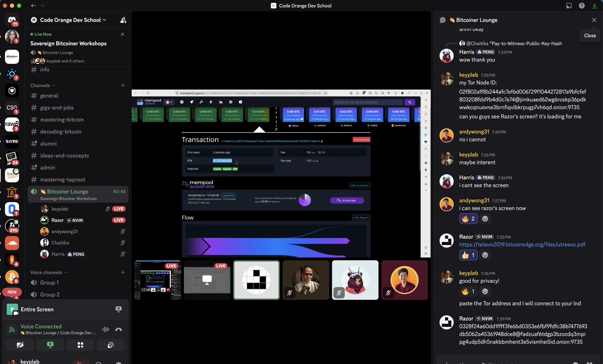Image resolution: width=603 pixels, height=364 pixels.
Task: Click the chat bubble icon in chat header
Action: pos(443,20)
